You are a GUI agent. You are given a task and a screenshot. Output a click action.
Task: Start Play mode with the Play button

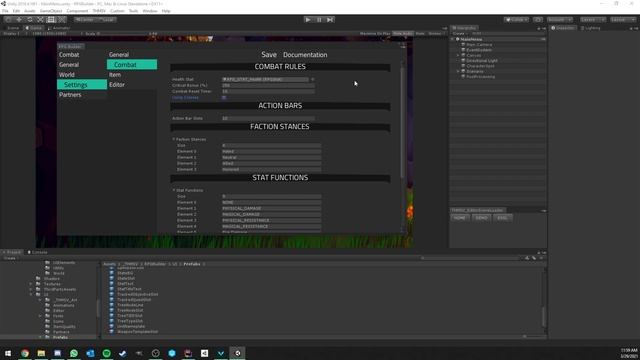tap(308, 20)
